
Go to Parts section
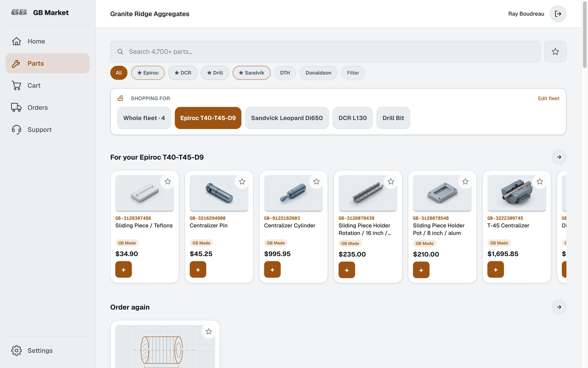(x=47, y=63)
